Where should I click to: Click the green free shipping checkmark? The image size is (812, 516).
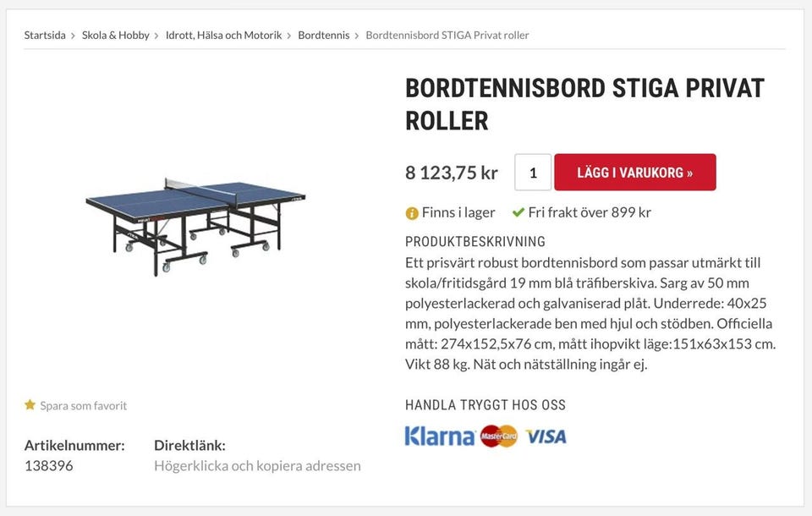518,212
